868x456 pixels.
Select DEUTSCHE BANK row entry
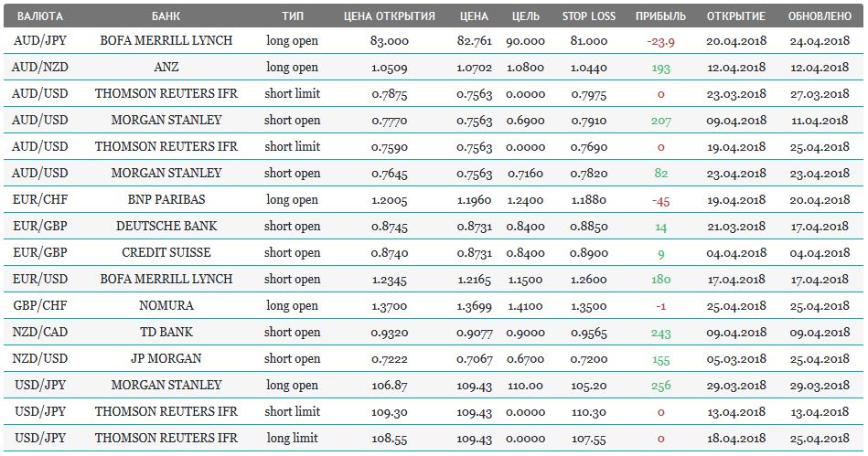166,226
